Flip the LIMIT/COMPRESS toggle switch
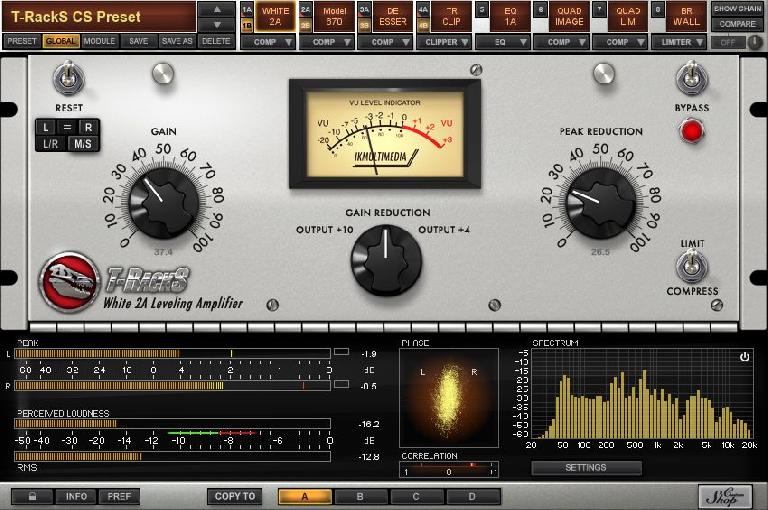Viewport: 768px width, 510px height. click(692, 266)
